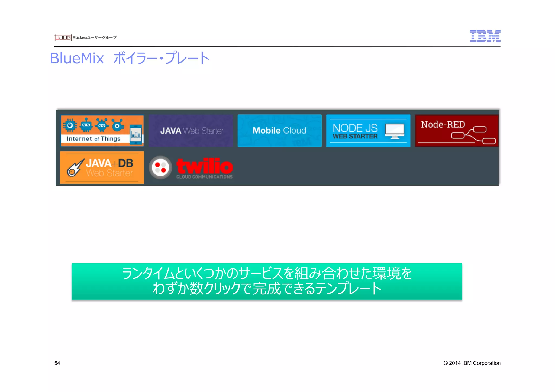
Task: Select the JAVA Web Starter tile
Action: [x=191, y=131]
